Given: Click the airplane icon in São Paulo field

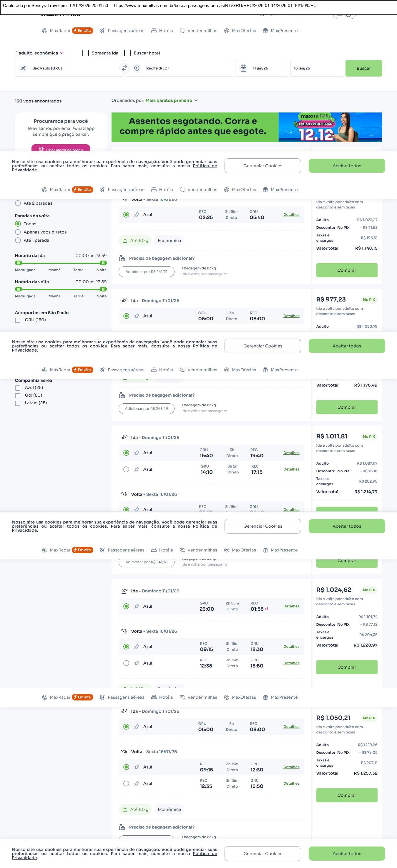Looking at the screenshot, I should click(x=23, y=68).
